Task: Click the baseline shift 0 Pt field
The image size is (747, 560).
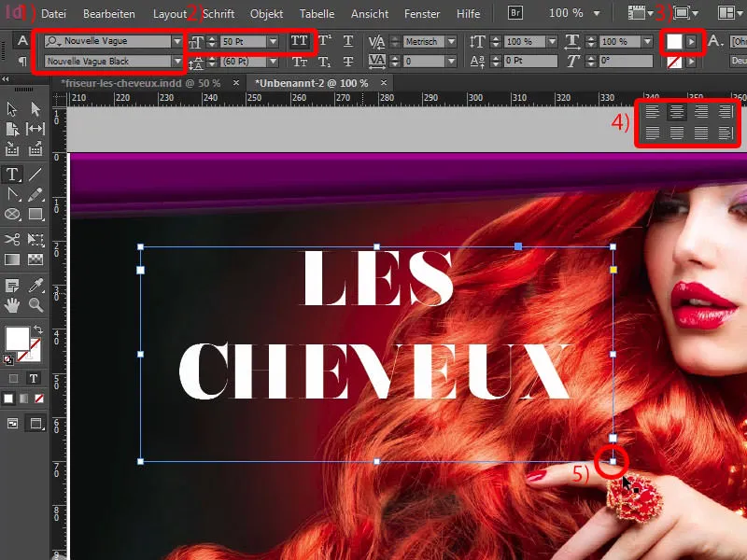Action: [529, 61]
